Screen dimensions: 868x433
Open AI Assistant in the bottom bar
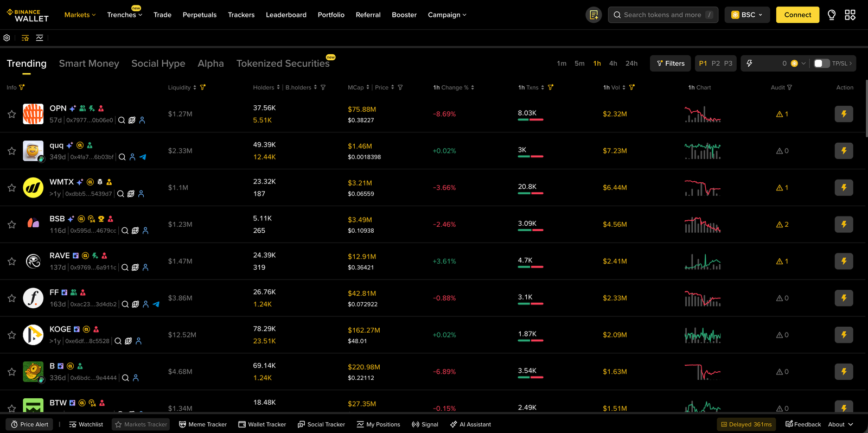tap(470, 424)
